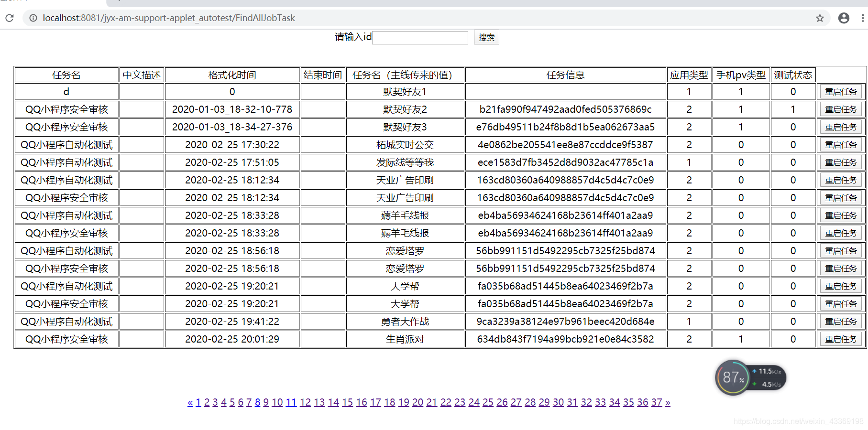Click the 应用类型 column header
The image size is (868, 430).
689,75
